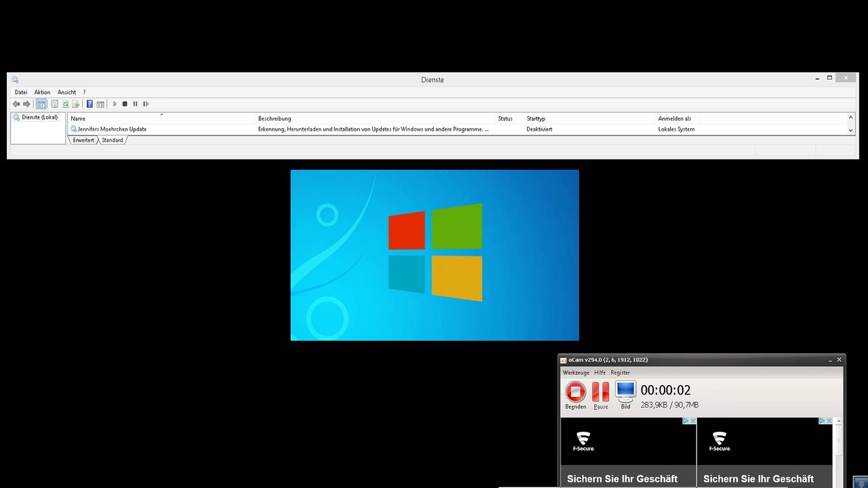
Task: Refresh the services list
Action: 66,104
